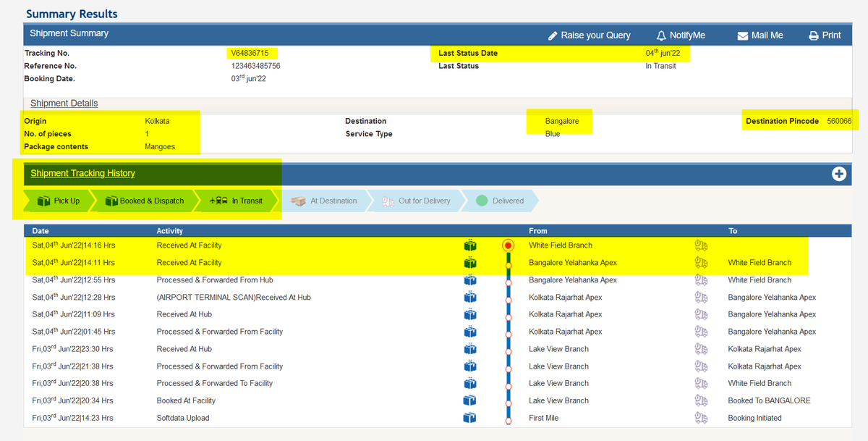The height and width of the screenshot is (441, 868).
Task: Click the Shipment Summary panel title
Action: coord(69,33)
